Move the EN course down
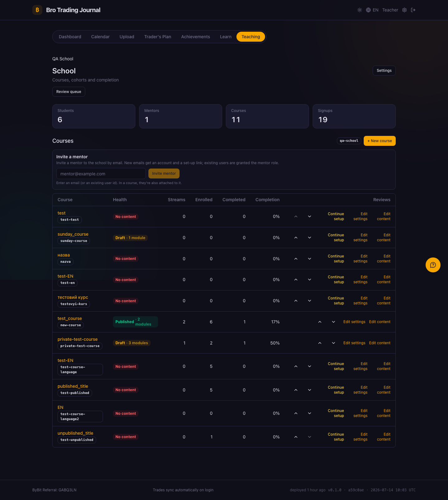Viewport: 448px width, 500px height. pos(310,413)
